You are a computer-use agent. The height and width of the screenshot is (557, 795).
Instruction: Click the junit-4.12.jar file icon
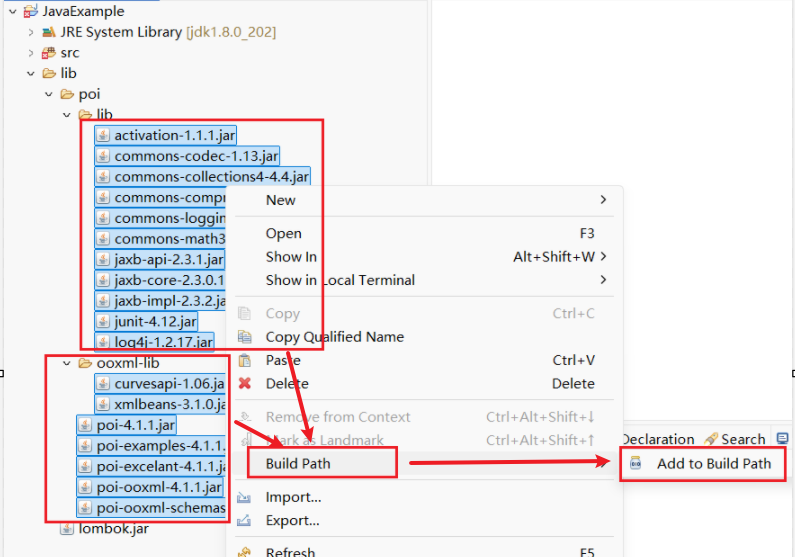coord(103,321)
